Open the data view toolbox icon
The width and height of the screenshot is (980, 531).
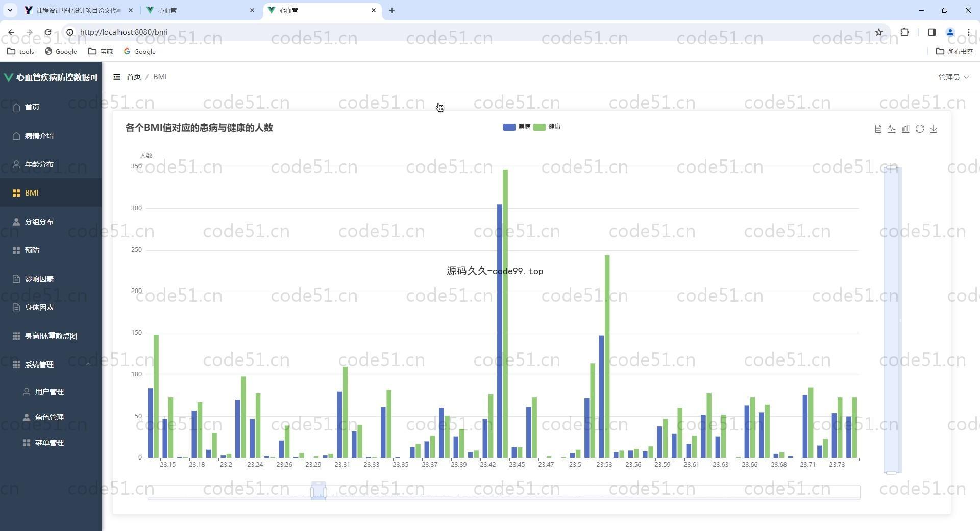[878, 129]
